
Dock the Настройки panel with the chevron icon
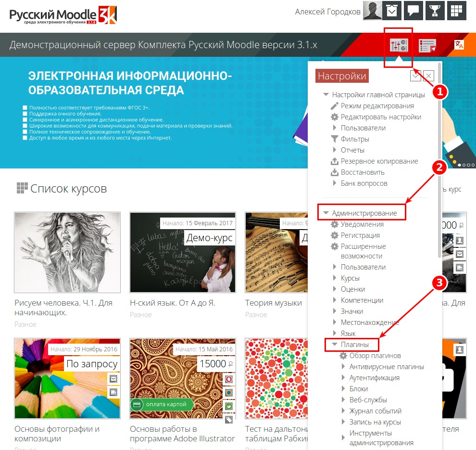(x=415, y=76)
